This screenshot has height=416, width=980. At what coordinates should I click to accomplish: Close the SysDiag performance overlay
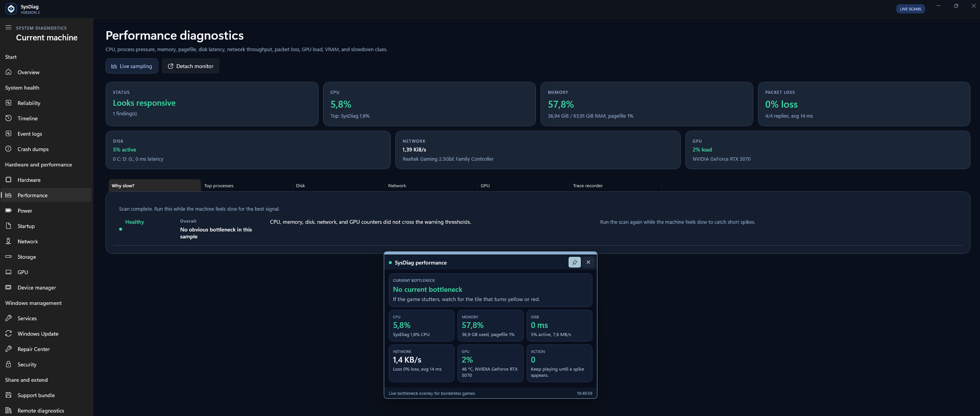588,262
